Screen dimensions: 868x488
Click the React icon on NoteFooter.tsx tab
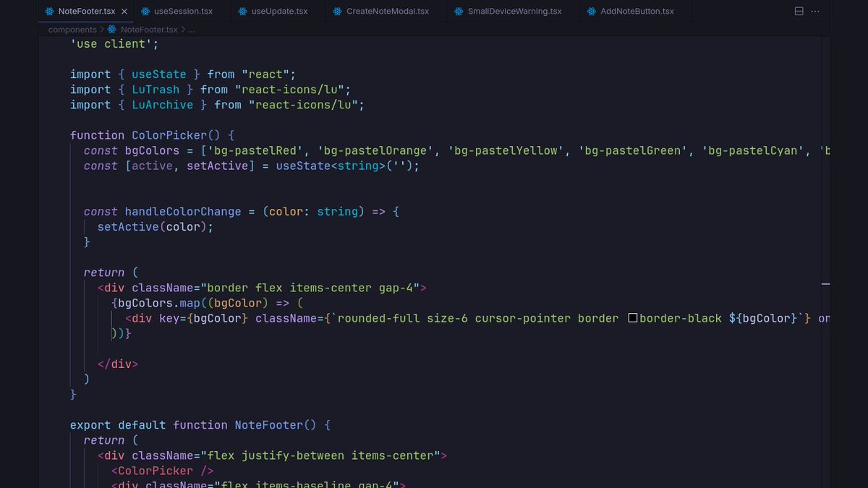49,12
